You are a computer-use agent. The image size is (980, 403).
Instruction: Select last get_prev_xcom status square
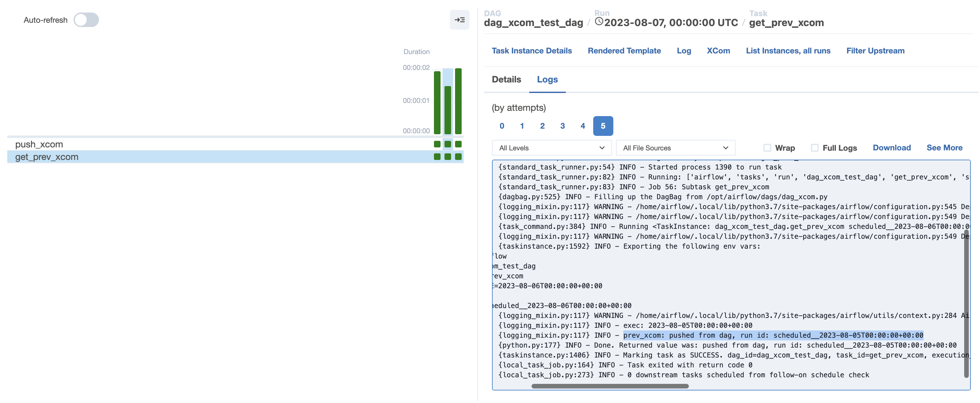tap(458, 157)
